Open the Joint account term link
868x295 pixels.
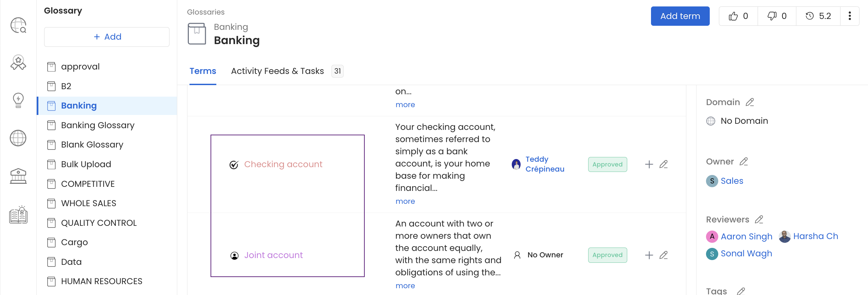273,255
